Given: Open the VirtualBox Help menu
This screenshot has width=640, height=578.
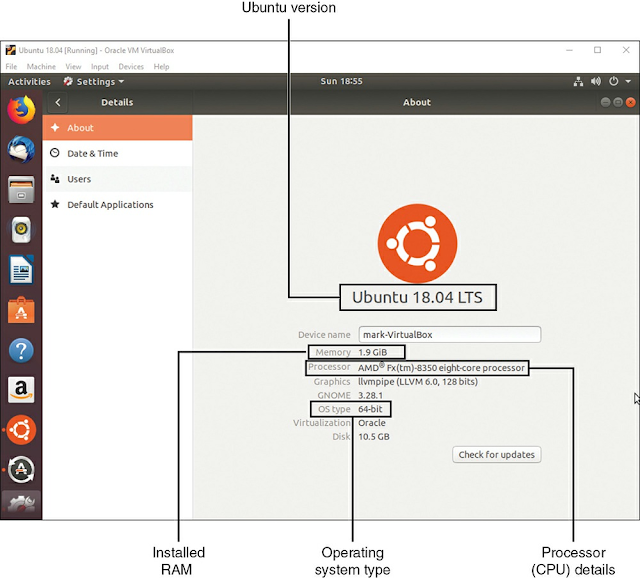Looking at the screenshot, I should click(161, 66).
